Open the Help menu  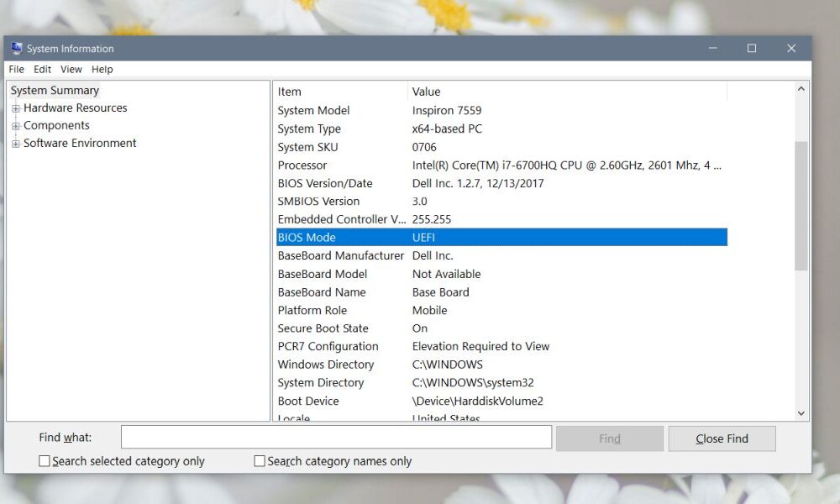point(102,69)
